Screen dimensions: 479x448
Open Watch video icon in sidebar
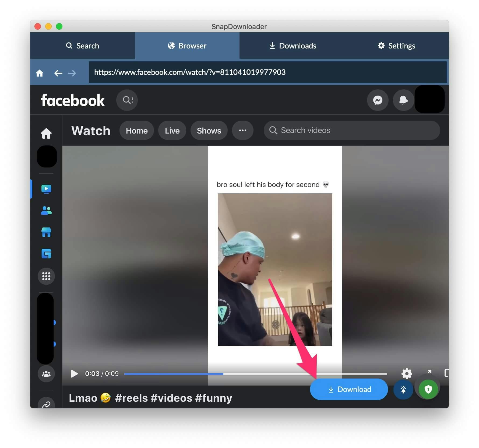tap(46, 189)
